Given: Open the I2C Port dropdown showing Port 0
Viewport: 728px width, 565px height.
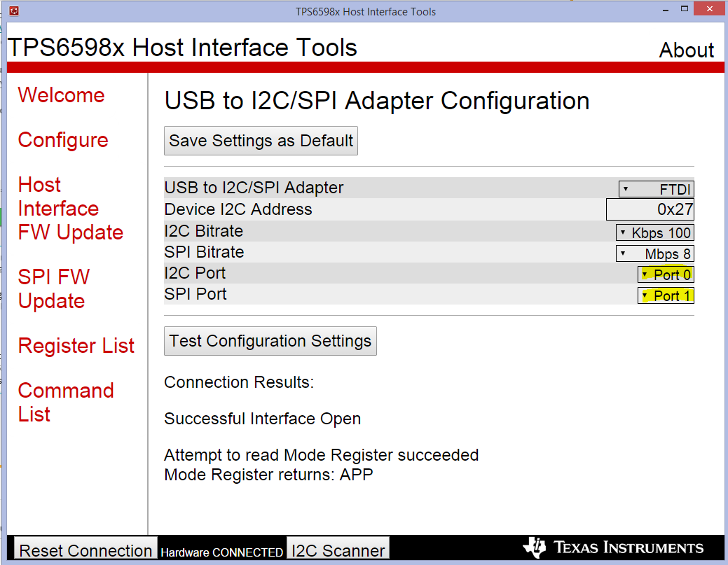Looking at the screenshot, I should click(x=666, y=274).
